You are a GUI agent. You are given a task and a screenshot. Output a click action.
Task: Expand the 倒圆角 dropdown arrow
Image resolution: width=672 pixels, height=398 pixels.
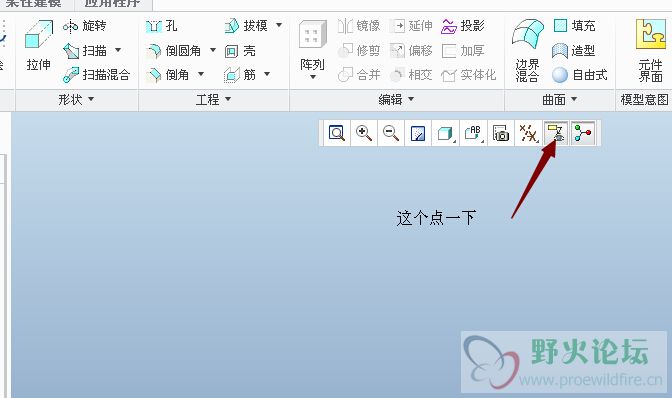213,51
